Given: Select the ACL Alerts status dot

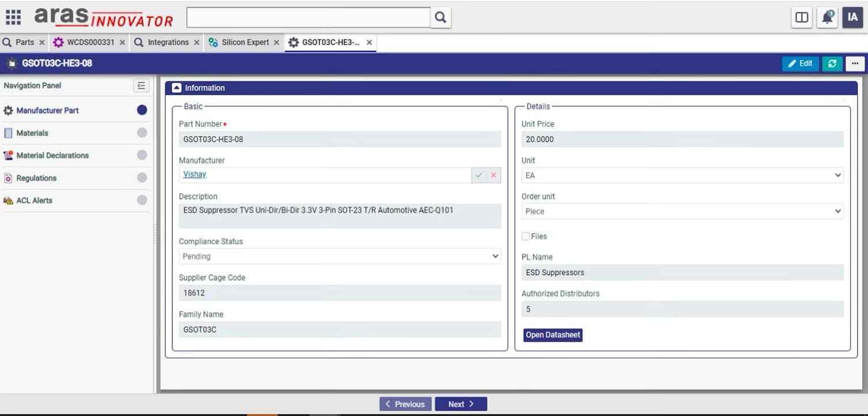Looking at the screenshot, I should tap(142, 200).
